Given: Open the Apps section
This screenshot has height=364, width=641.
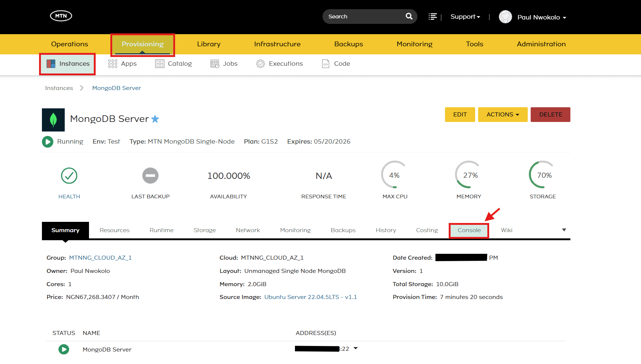Looking at the screenshot, I should (x=122, y=64).
